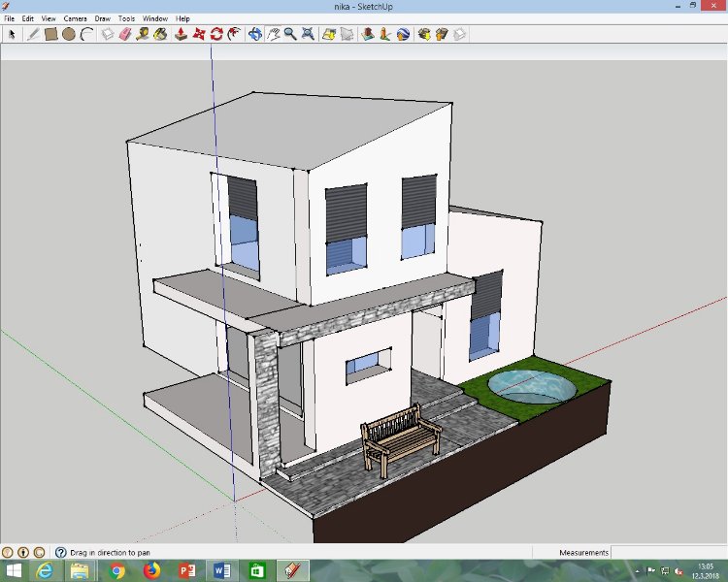This screenshot has width=728, height=582.
Task: Open the File menu
Action: (x=11, y=18)
